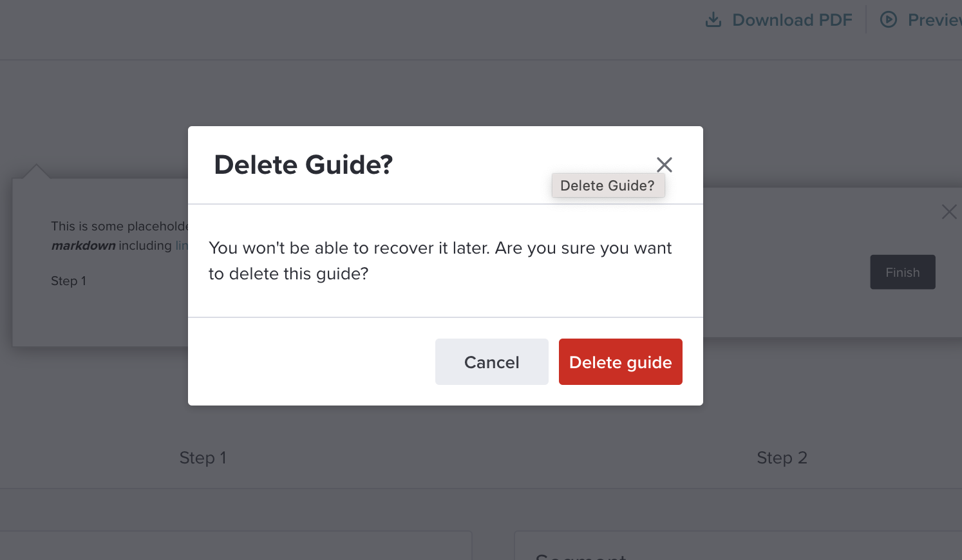Image resolution: width=962 pixels, height=560 pixels.
Task: Click the Preview text label
Action: click(935, 20)
